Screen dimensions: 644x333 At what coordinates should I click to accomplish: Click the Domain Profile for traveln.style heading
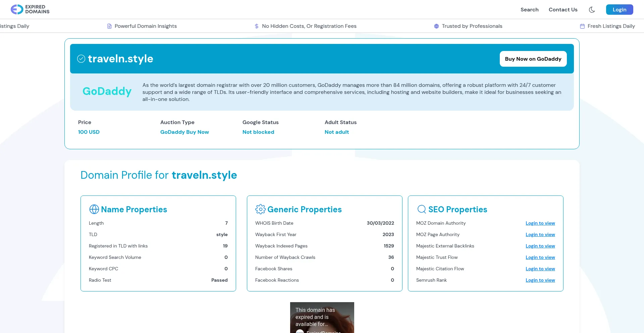click(x=159, y=175)
